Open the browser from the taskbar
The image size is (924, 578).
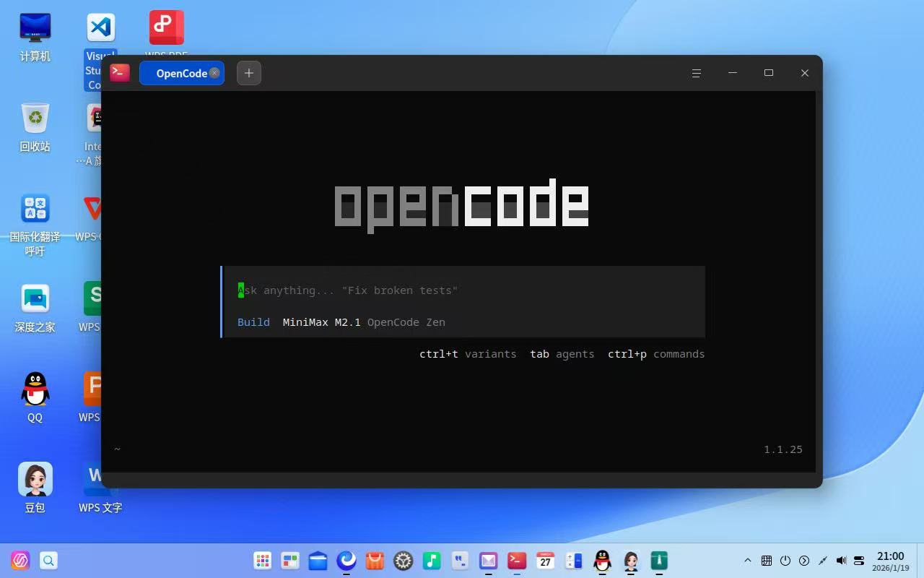coord(346,560)
